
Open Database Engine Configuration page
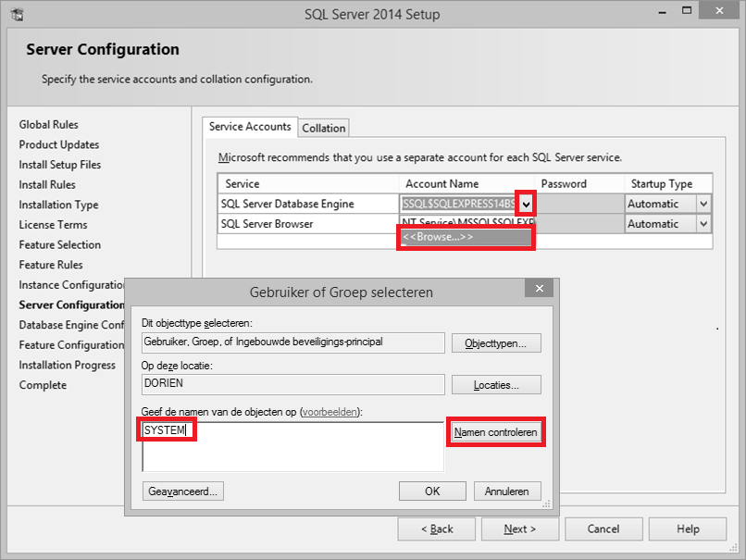tap(70, 324)
